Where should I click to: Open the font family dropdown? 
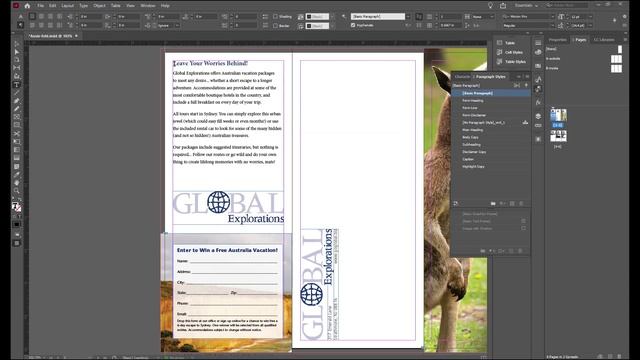pos(553,16)
